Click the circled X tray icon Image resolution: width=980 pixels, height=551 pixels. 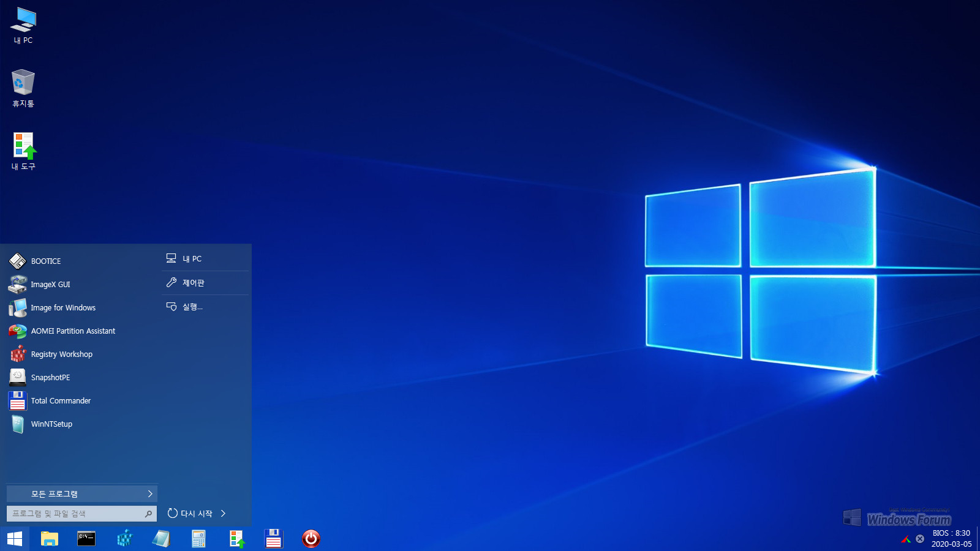[x=920, y=539]
